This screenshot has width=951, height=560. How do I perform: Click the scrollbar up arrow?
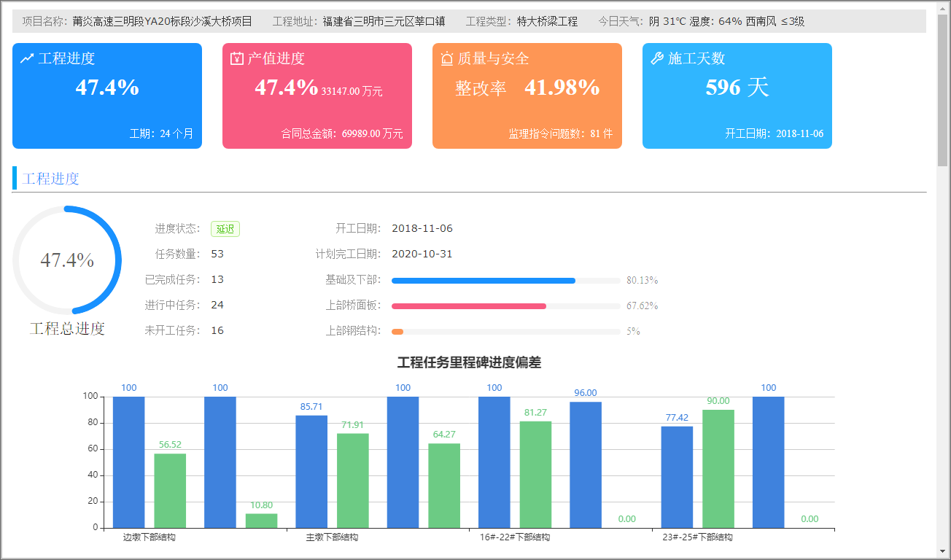[x=943, y=7]
